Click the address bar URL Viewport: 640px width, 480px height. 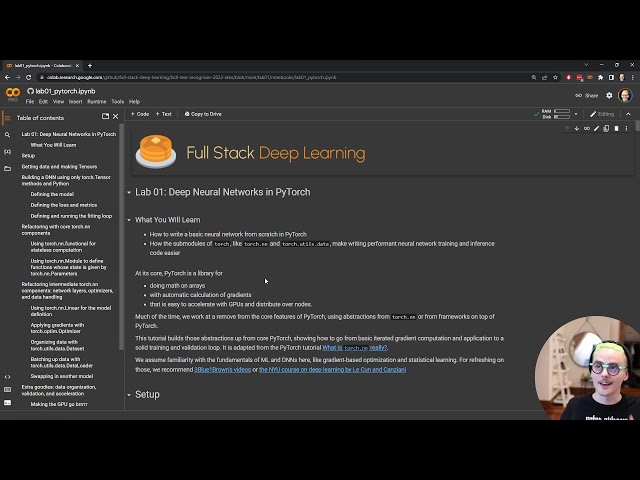pos(191,77)
